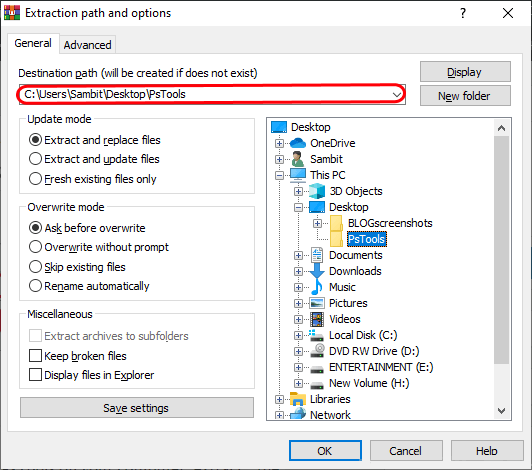532x470 pixels.
Task: Click the Cancel button
Action: (406, 451)
